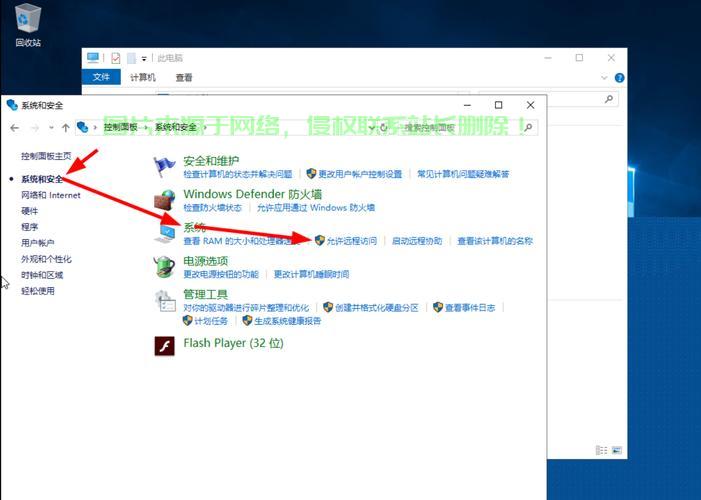This screenshot has height=500, width=701.
Task: Select 外观和个性化 in the sidebar
Action: 46,259
